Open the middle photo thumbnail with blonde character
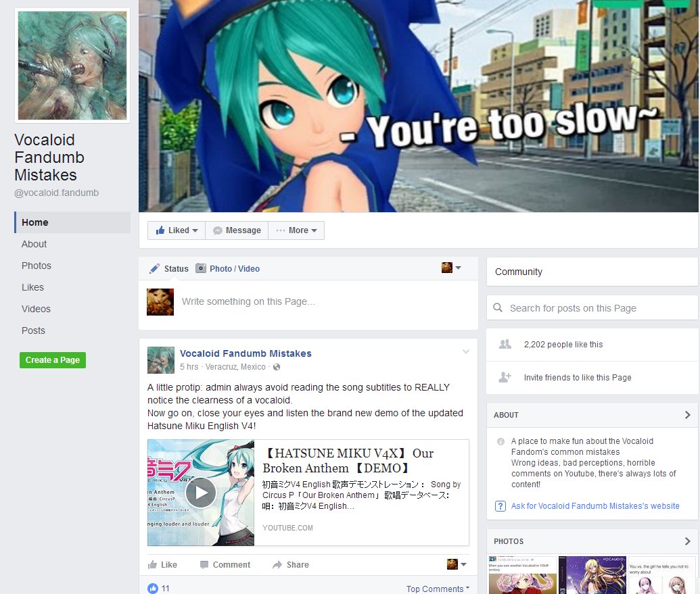 pyautogui.click(x=592, y=575)
